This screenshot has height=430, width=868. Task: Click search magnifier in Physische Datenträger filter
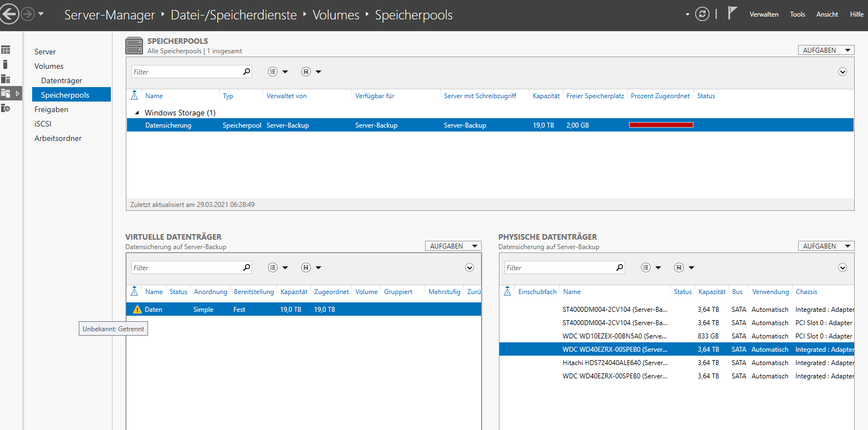(x=620, y=267)
